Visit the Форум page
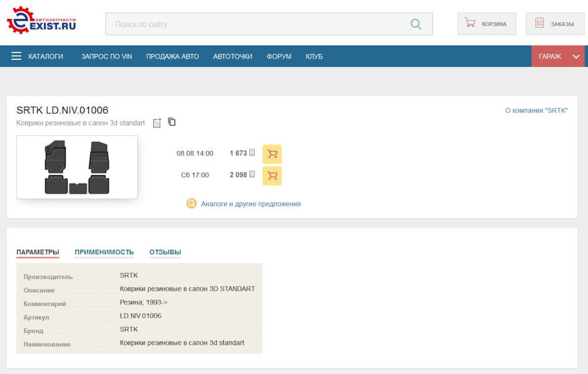 (279, 56)
